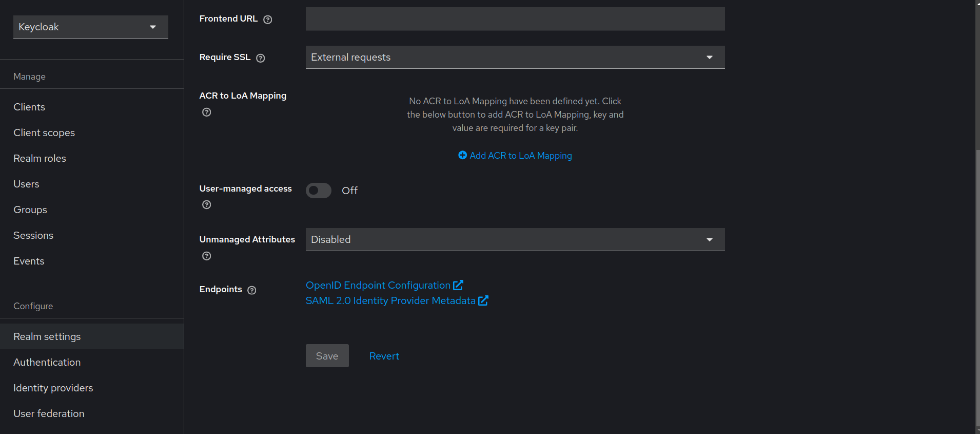Click external link icon after OpenID Endpoint Configuration

point(458,285)
